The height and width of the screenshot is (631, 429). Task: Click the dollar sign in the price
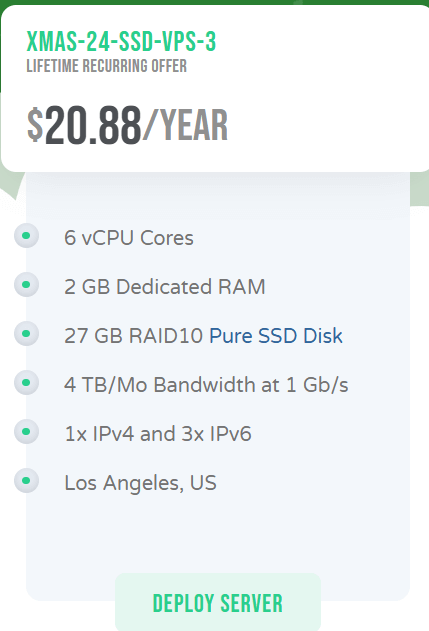(x=35, y=125)
